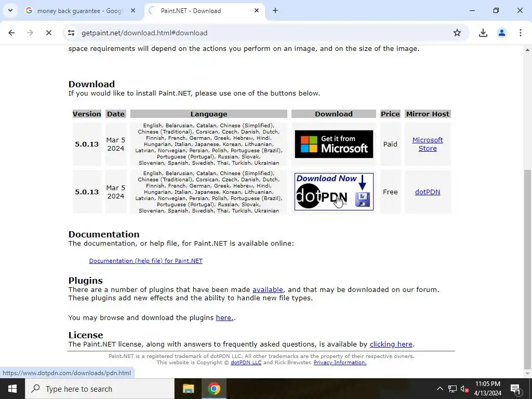The width and height of the screenshot is (532, 399).
Task: Click the Plugins section heading
Action: pyautogui.click(x=86, y=281)
